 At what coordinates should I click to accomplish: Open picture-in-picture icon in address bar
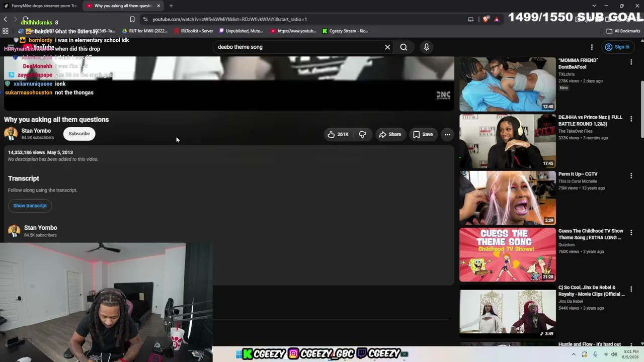coord(470,19)
